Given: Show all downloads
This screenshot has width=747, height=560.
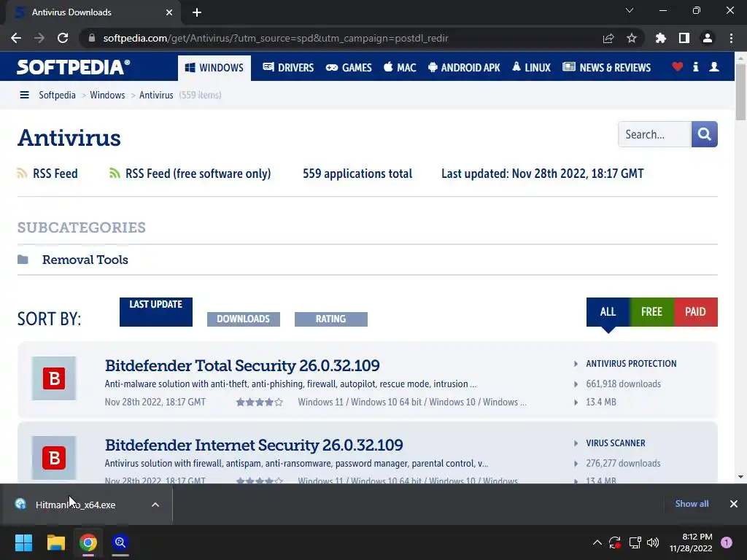Looking at the screenshot, I should point(692,504).
